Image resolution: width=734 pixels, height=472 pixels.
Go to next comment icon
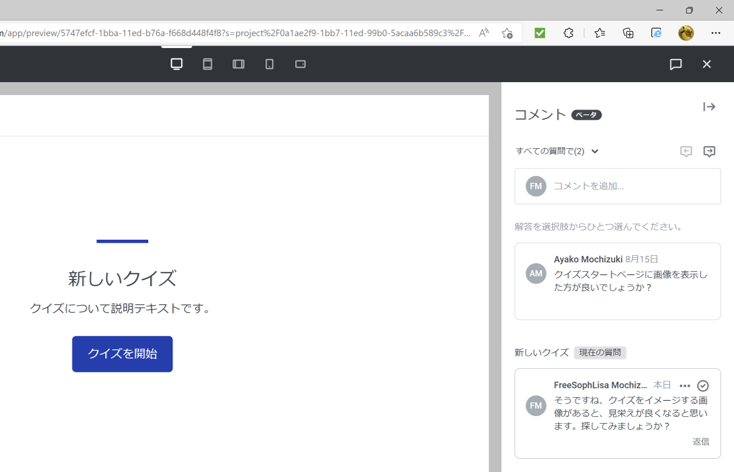click(709, 152)
